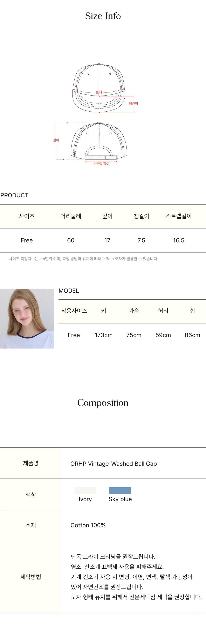Click the front-view cap diagram
Screen dimensions: 206x644
point(99,88)
